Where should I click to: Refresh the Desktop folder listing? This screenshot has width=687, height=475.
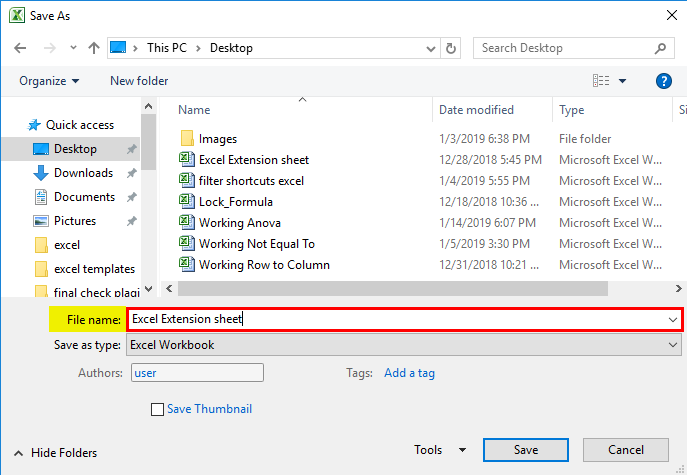[x=451, y=48]
